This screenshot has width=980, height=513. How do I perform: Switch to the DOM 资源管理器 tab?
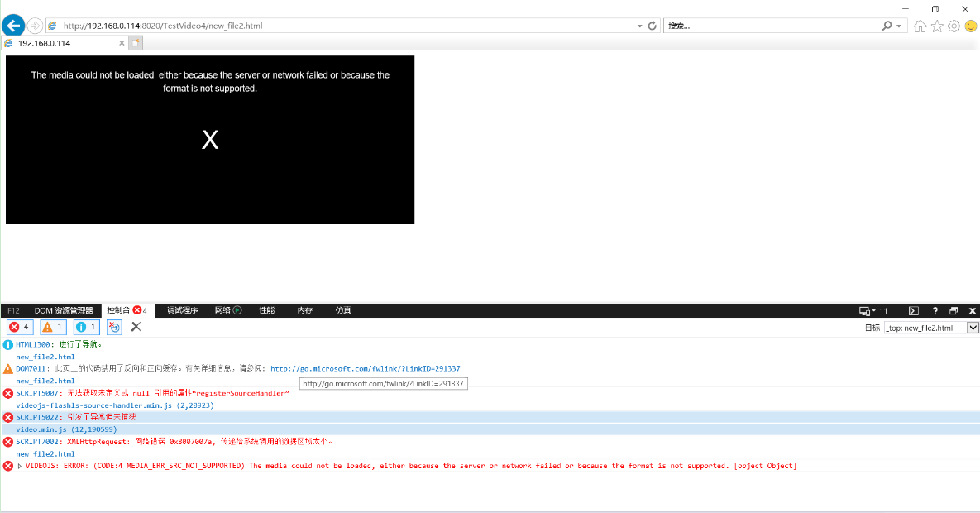[64, 310]
